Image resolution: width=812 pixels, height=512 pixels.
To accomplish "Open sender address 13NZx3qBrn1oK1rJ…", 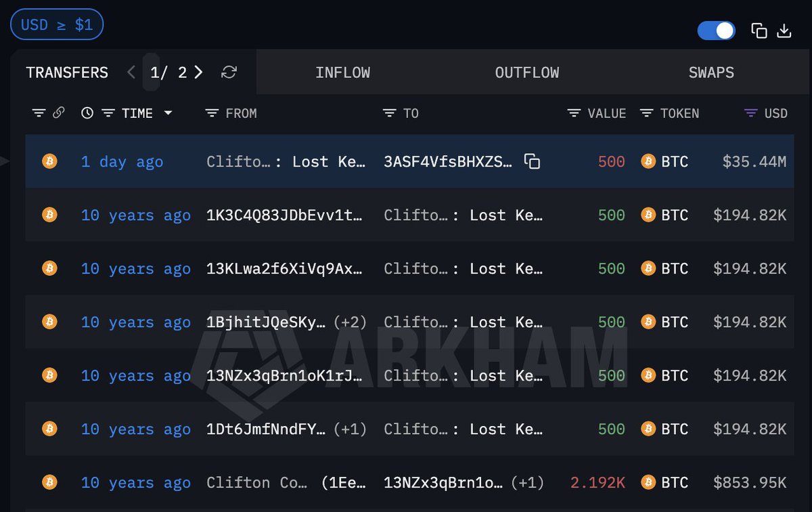I will (285, 376).
